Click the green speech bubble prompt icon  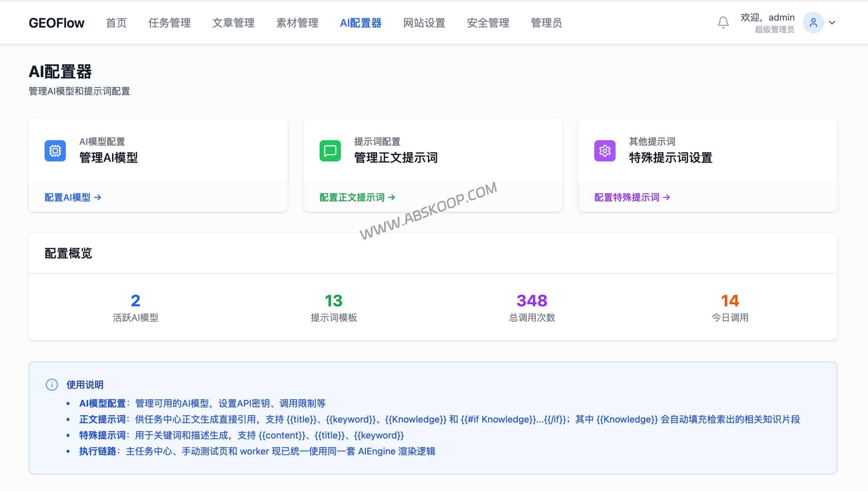click(x=330, y=151)
